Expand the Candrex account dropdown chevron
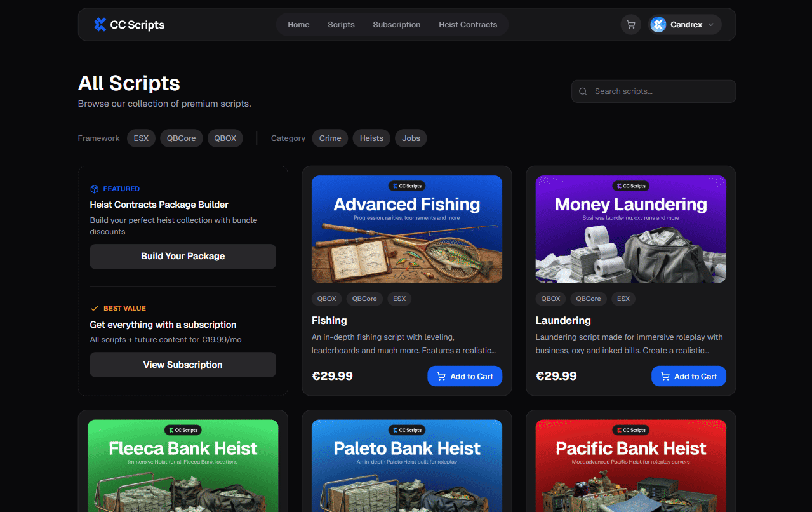 click(710, 25)
